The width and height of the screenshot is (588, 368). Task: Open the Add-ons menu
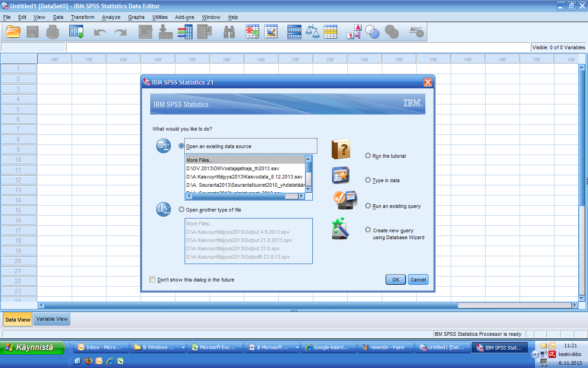[x=185, y=17]
